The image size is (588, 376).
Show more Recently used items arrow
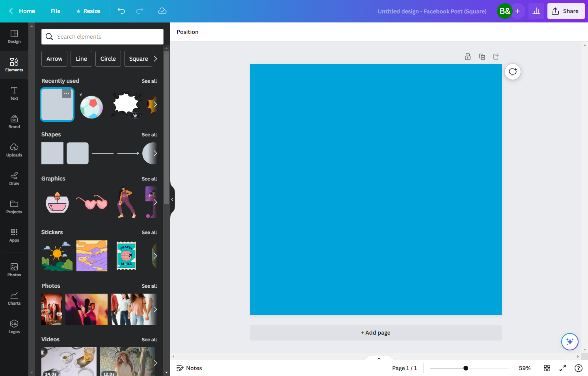[155, 104]
